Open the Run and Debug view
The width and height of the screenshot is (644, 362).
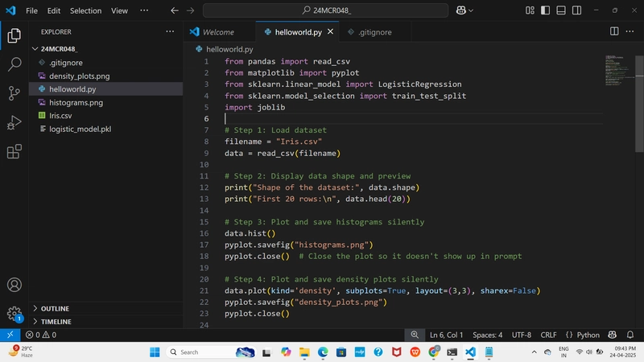[x=14, y=122]
